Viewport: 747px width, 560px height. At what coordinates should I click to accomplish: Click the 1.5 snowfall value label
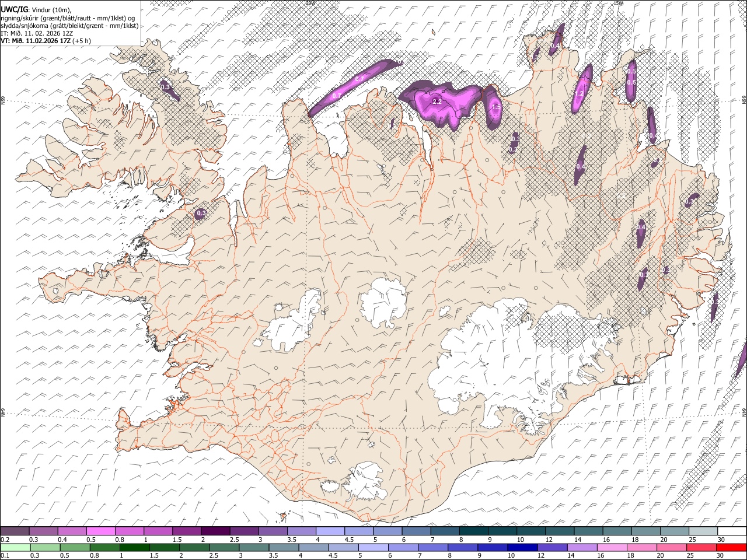coord(496,107)
